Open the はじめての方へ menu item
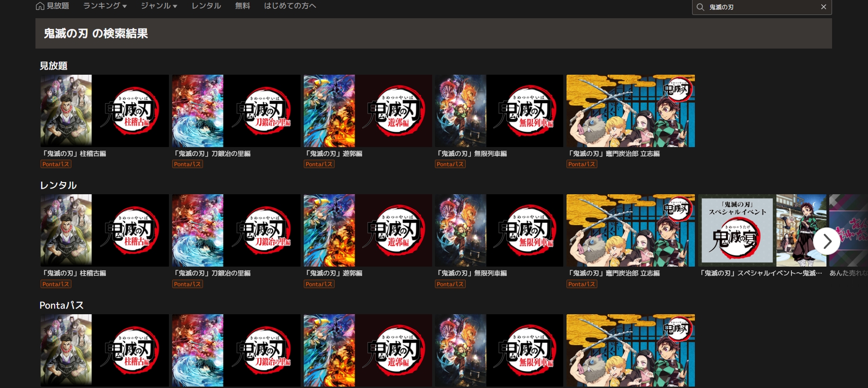The width and height of the screenshot is (868, 388). 290,6
